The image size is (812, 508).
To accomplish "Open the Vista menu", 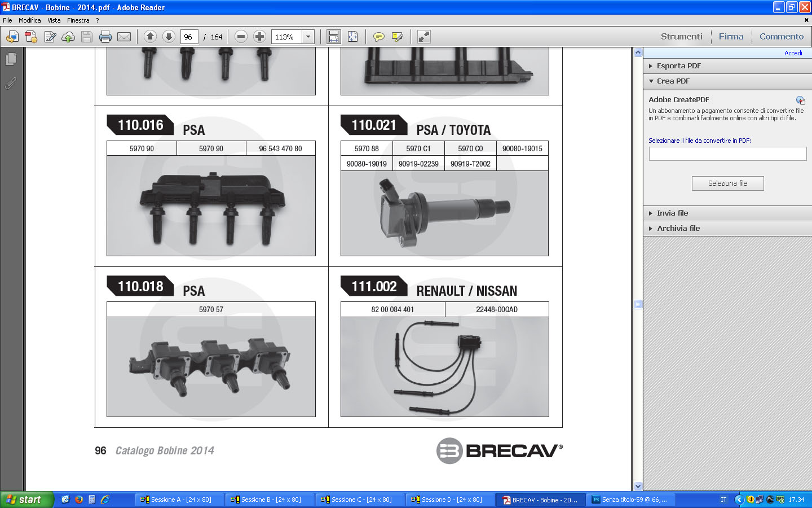I will click(x=54, y=20).
